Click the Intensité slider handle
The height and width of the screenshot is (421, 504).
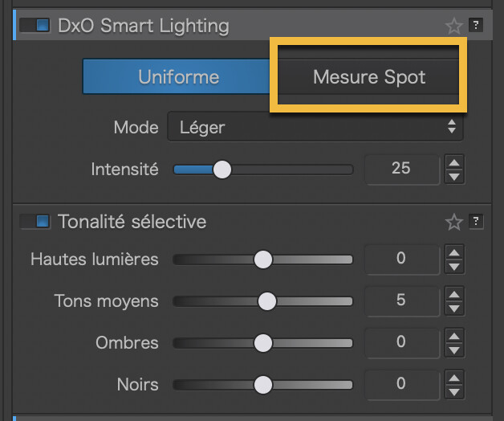(x=222, y=170)
